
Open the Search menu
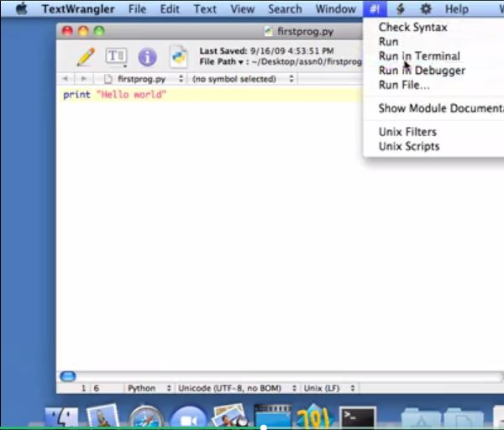coord(285,9)
